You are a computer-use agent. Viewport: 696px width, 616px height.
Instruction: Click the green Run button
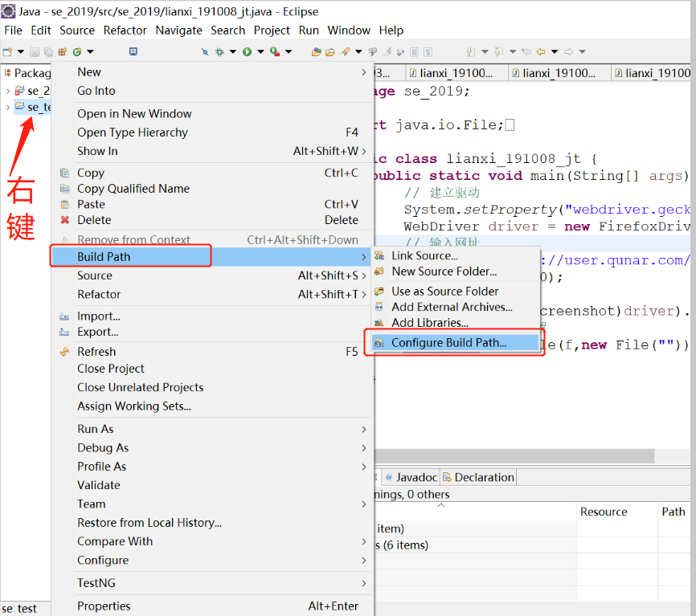point(248,52)
